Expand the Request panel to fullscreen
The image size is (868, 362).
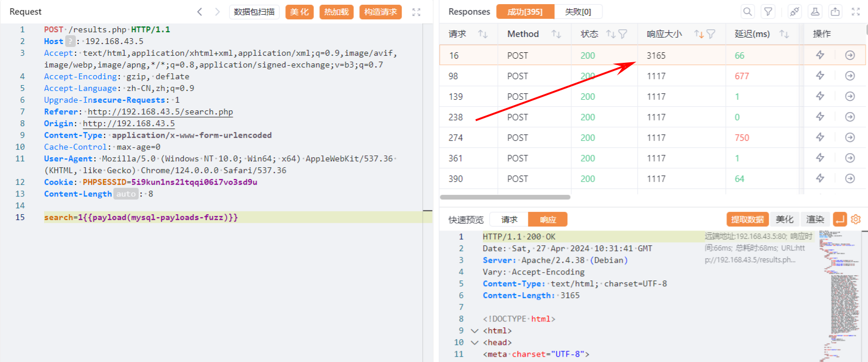(x=416, y=12)
